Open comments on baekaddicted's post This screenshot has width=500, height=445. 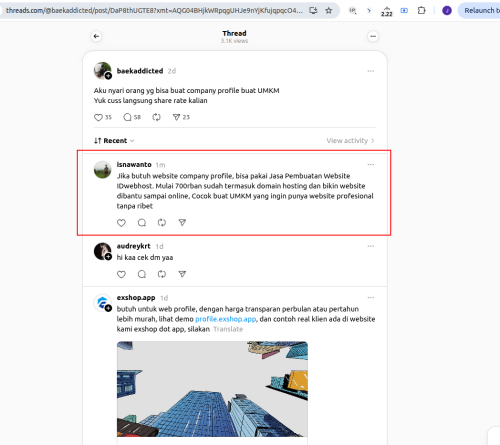pos(127,117)
